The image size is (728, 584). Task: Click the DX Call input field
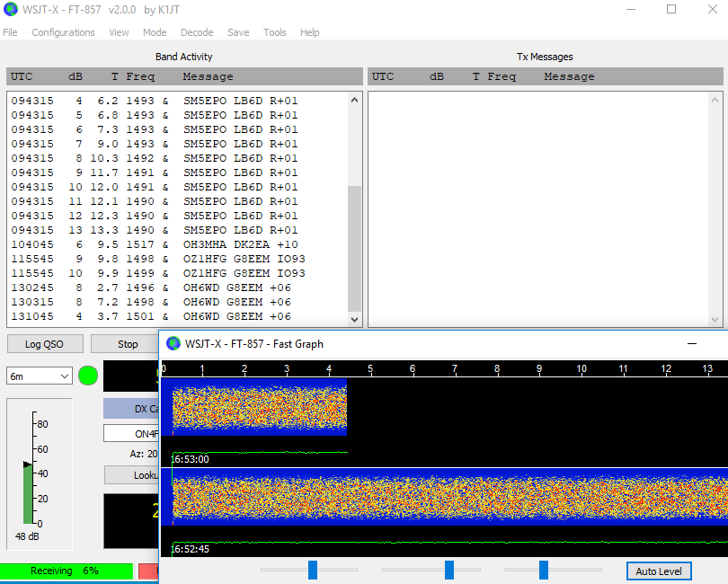pyautogui.click(x=131, y=434)
